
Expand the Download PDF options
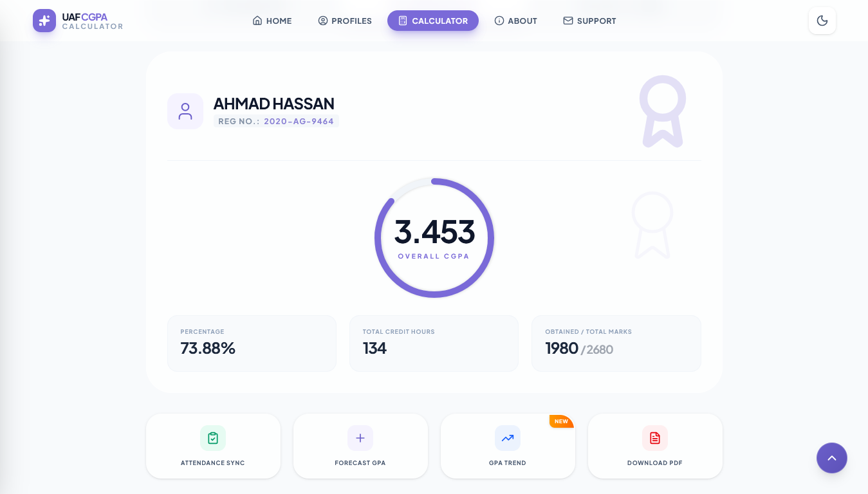[655, 445]
